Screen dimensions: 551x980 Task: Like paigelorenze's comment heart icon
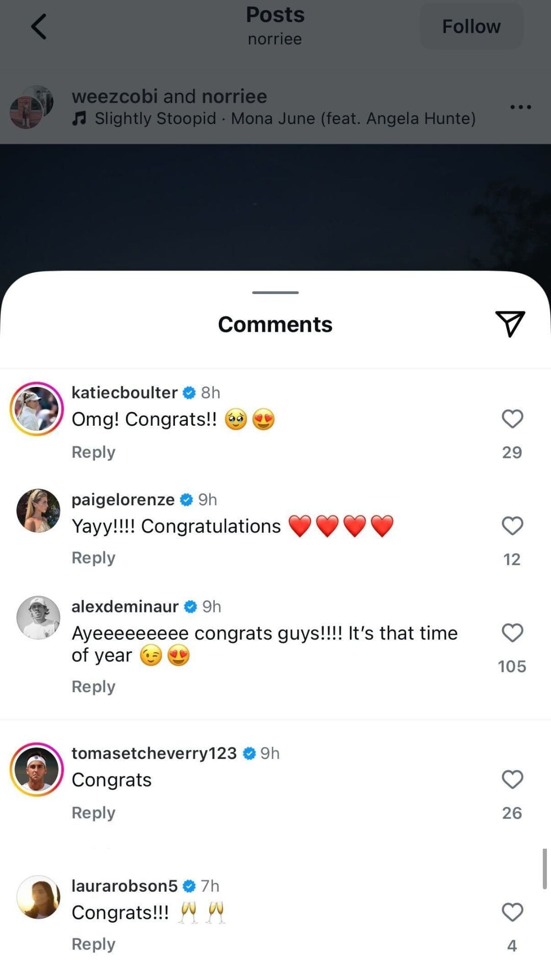tap(513, 525)
